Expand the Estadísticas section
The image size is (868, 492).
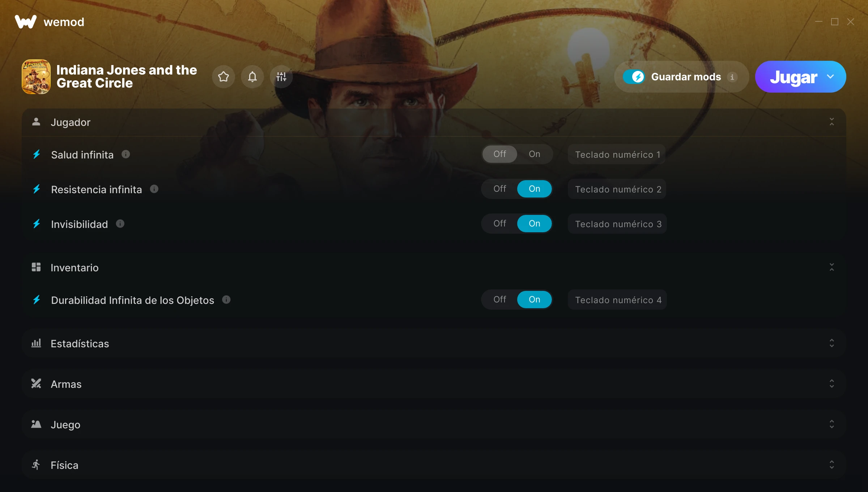pos(434,343)
